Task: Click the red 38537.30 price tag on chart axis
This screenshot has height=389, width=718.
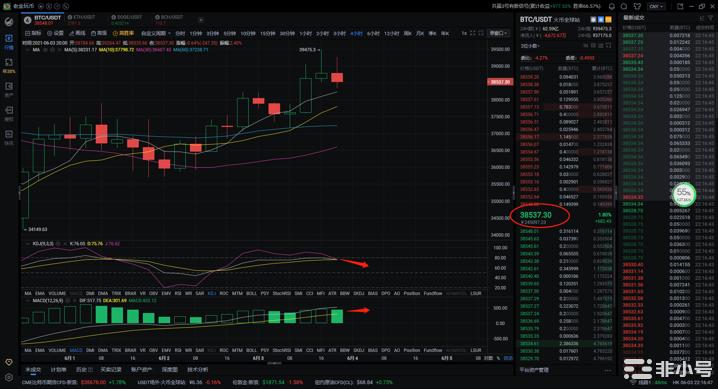Action: click(500, 82)
